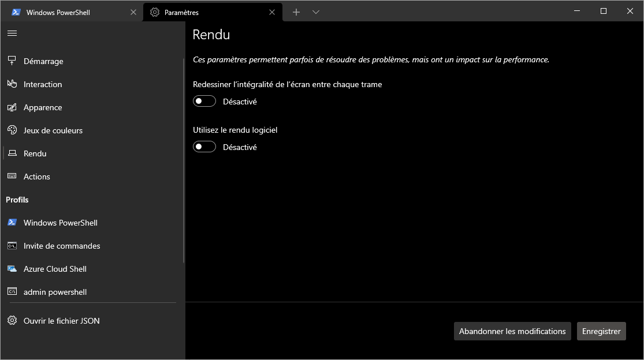Open the Azure Cloud Shell profile icon

[x=12, y=269]
